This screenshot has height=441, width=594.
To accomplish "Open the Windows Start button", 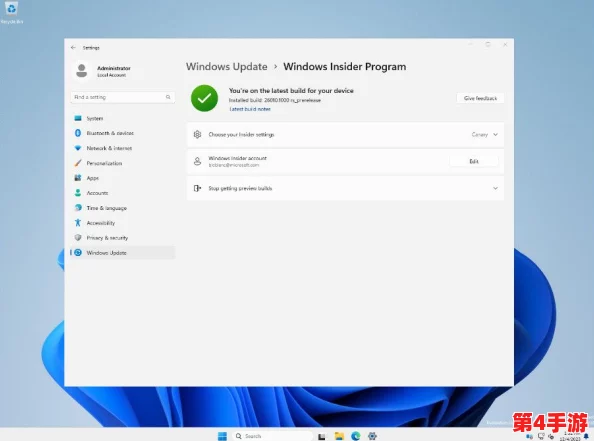I will click(x=222, y=436).
